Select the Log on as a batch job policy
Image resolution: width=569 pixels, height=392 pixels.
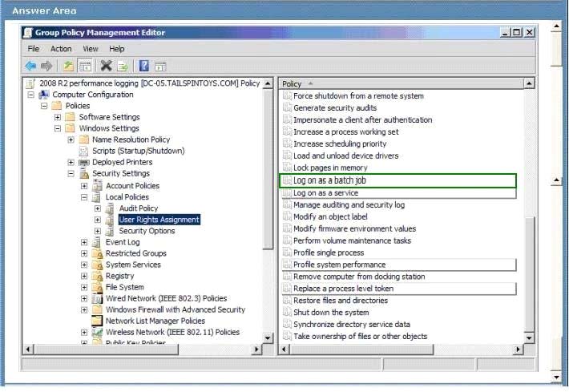click(x=397, y=180)
